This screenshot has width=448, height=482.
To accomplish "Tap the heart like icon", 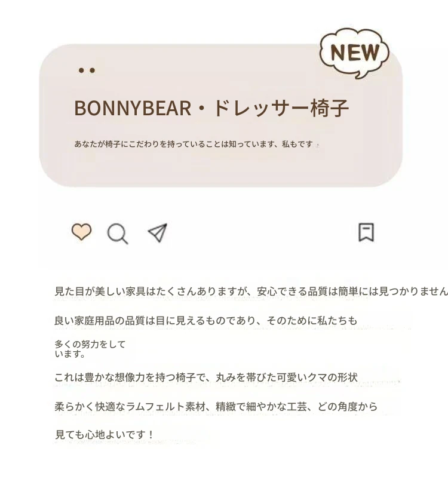I will (81, 232).
